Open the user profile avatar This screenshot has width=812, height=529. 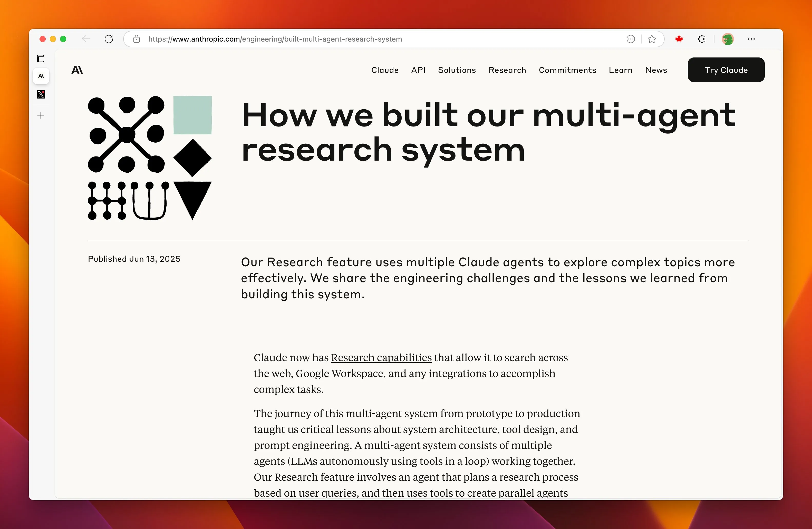coord(727,39)
